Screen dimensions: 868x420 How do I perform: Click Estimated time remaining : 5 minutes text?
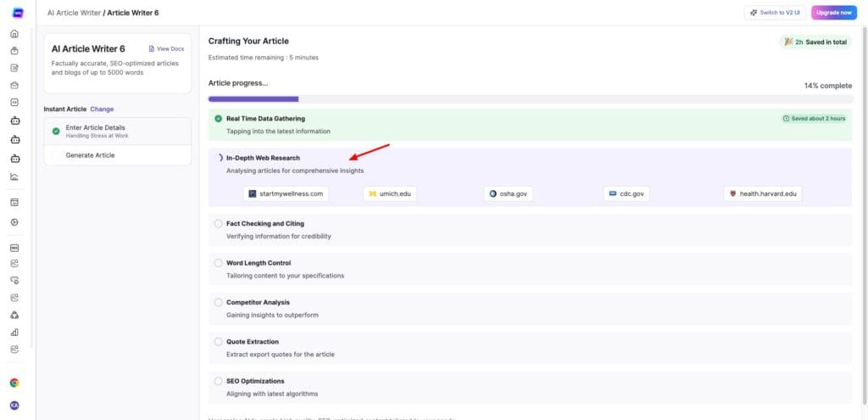click(x=264, y=58)
